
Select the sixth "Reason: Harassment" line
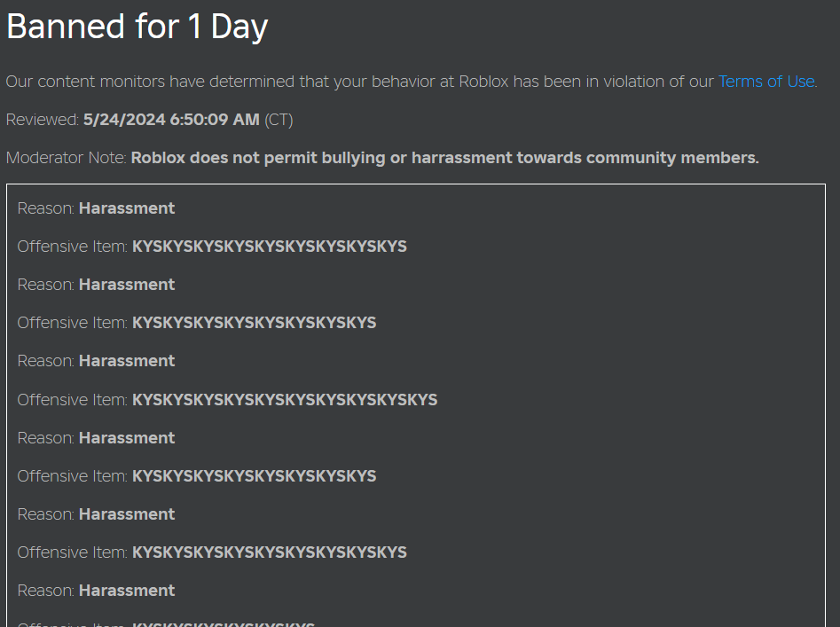pos(97,591)
